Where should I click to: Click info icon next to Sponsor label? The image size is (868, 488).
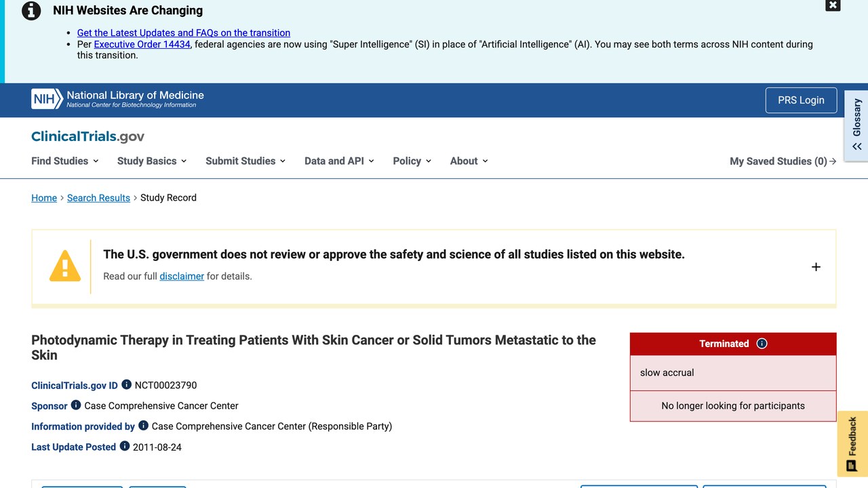(76, 405)
